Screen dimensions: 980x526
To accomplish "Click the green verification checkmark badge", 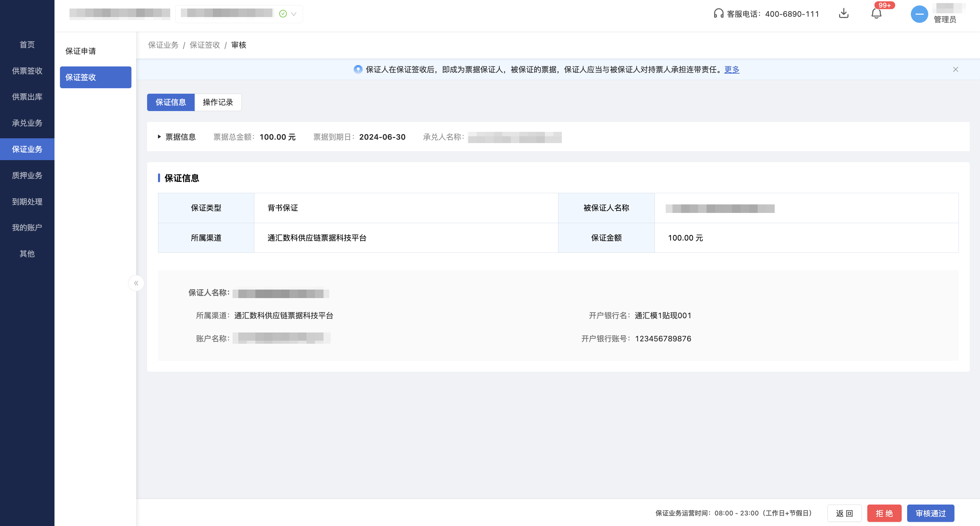I will pos(282,13).
